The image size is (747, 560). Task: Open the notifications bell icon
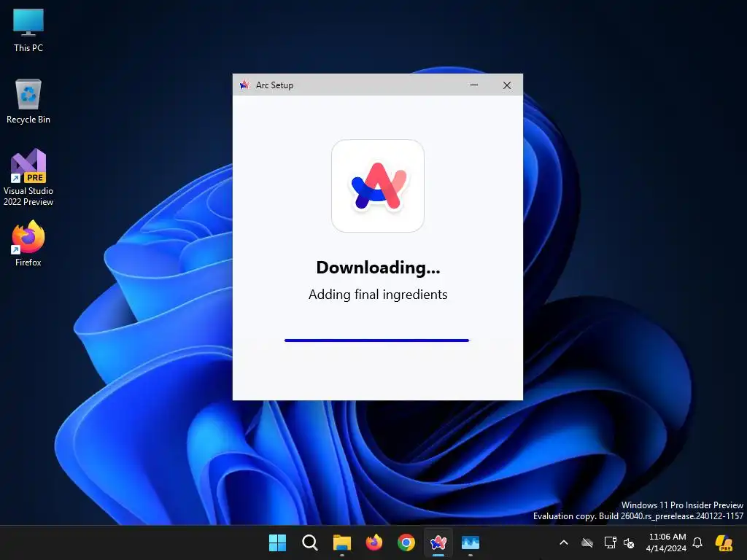point(697,542)
